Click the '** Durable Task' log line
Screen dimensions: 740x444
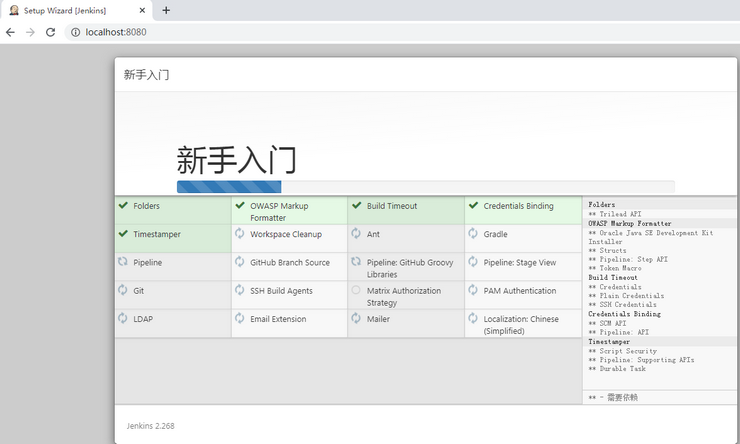pyautogui.click(x=617, y=369)
